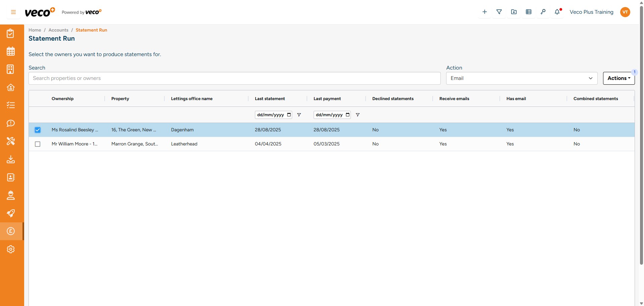644x306 pixels.
Task: Open the accounts pound-sign icon in the sidebar
Action: [x=11, y=231]
